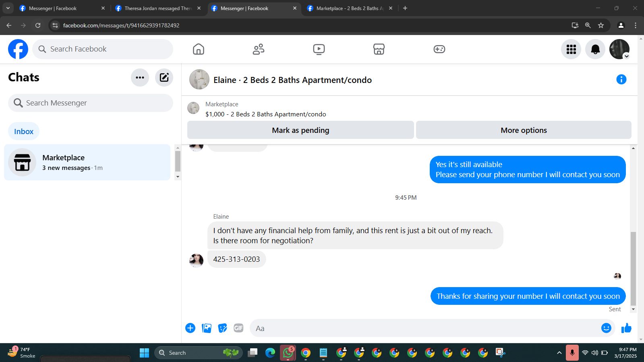Click the Windows taskbar Search box
Viewport: 644px width, 362px height.
point(199,353)
